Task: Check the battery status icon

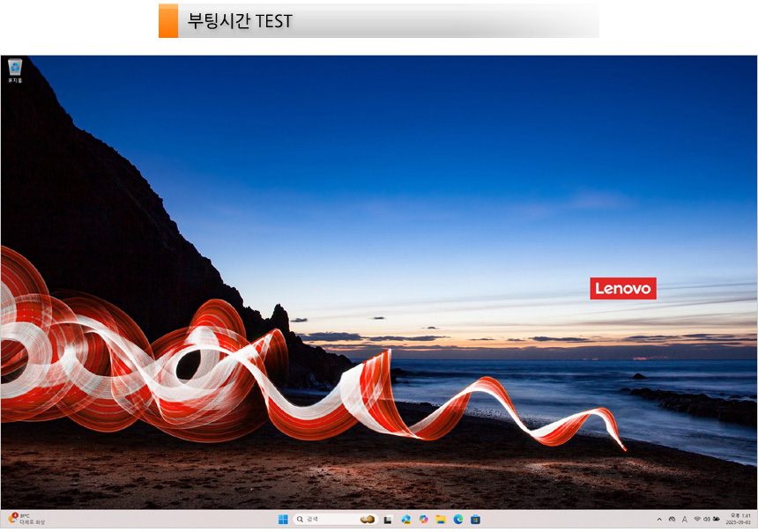Action: point(717,519)
